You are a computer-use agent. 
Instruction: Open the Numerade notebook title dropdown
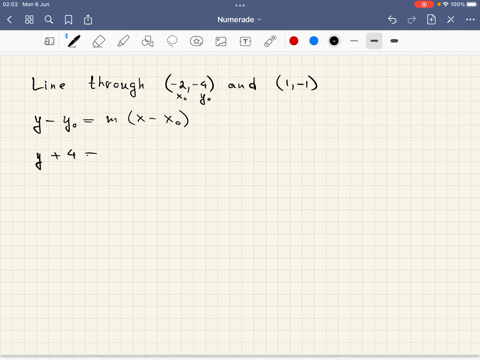tap(239, 20)
